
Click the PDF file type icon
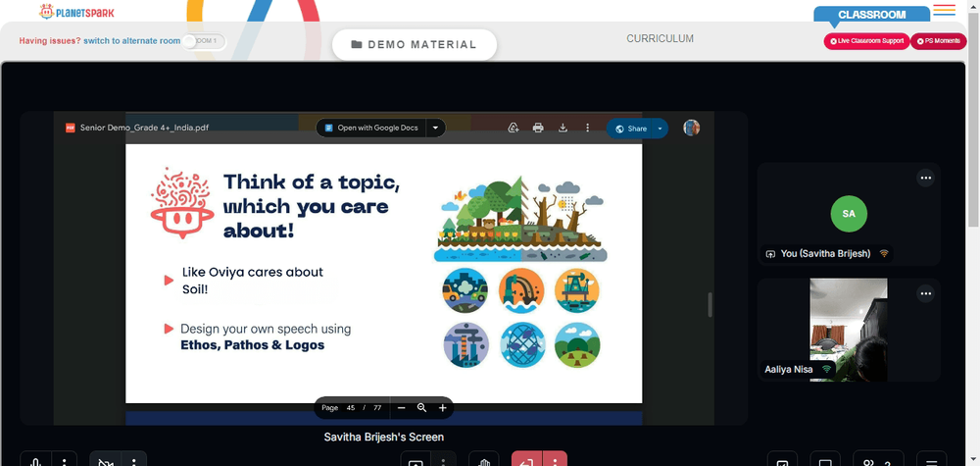click(x=70, y=128)
